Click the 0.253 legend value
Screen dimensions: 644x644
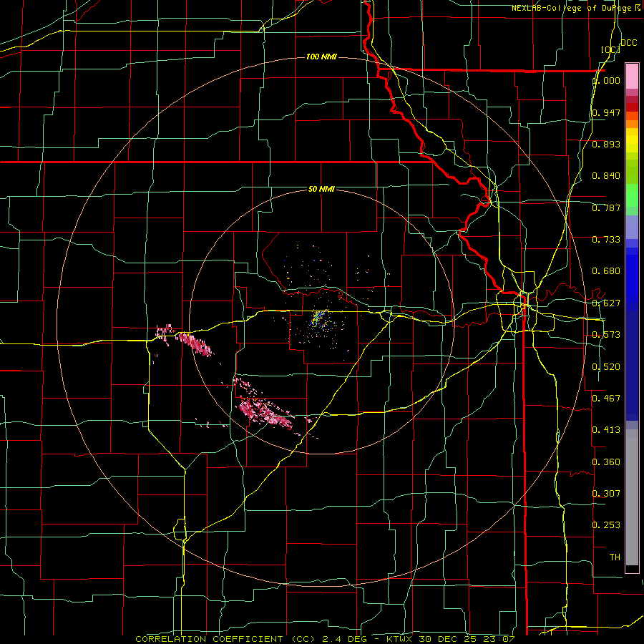(x=606, y=525)
